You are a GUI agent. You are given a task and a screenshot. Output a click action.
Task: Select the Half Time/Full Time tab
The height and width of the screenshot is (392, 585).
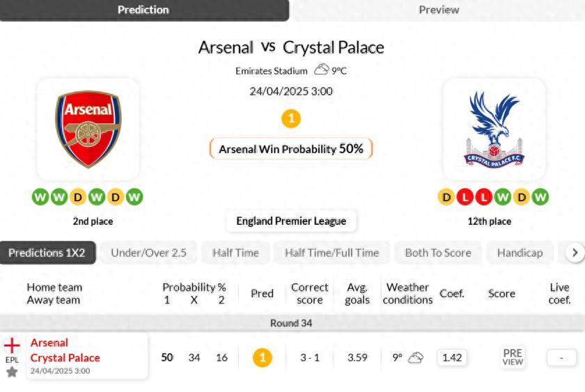(x=331, y=253)
